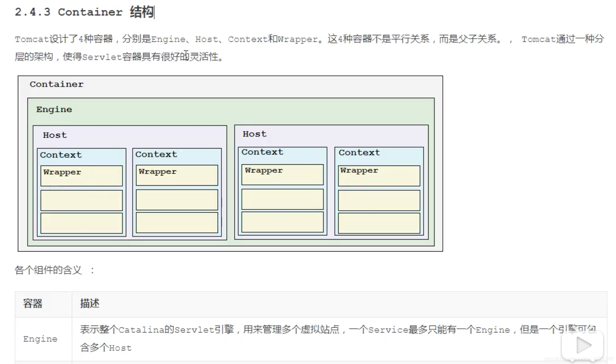Click second 'Context' label in the left Host
This screenshot has width=616, height=364.
(156, 154)
